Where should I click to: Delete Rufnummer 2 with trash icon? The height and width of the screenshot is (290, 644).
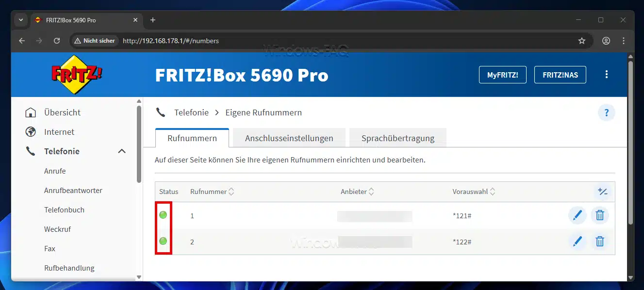(600, 241)
